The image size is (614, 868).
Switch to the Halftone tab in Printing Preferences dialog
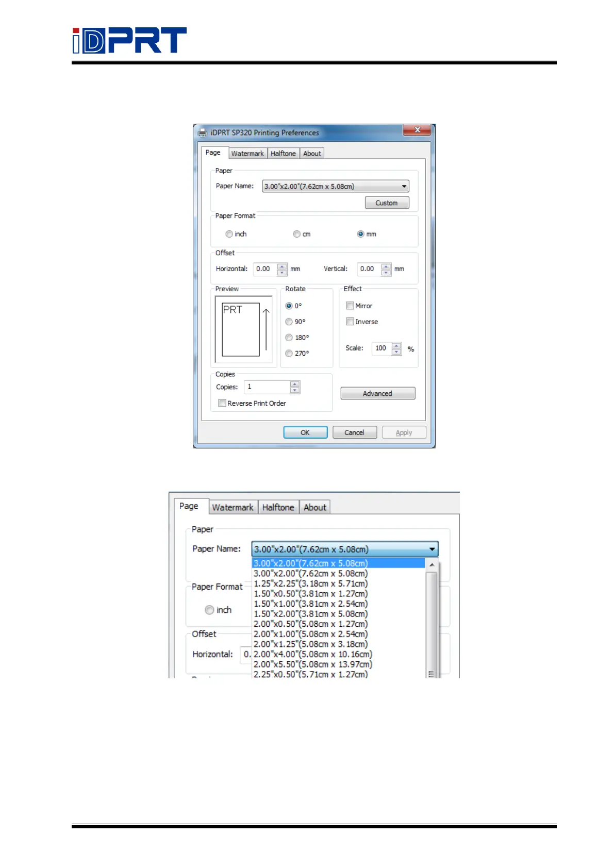[x=283, y=154]
